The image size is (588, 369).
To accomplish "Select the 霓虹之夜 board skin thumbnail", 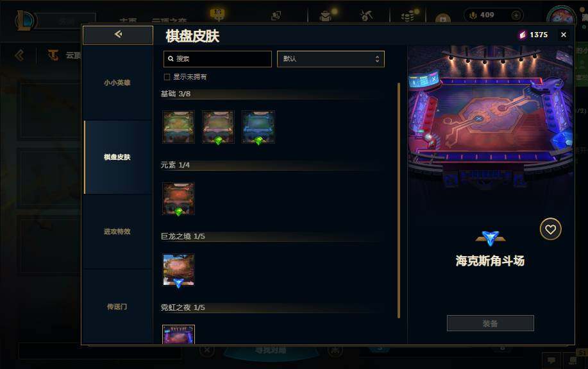I will (x=178, y=334).
